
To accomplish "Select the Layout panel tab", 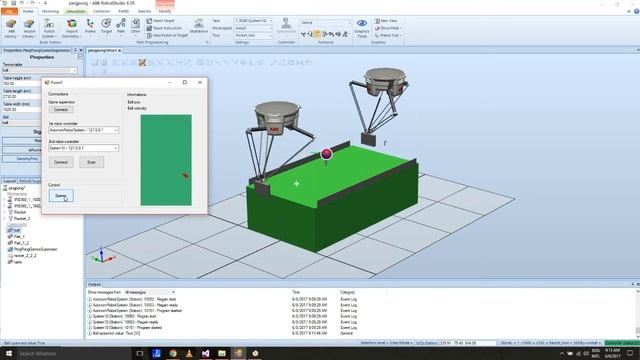I will click(x=9, y=181).
